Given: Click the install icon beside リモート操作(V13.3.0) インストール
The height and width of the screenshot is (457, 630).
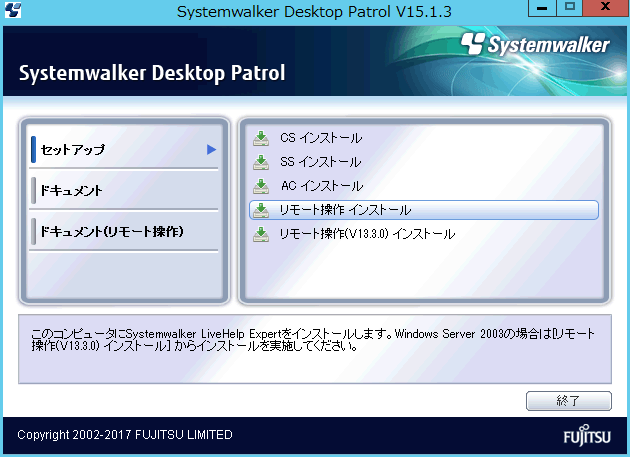Looking at the screenshot, I should (x=261, y=234).
